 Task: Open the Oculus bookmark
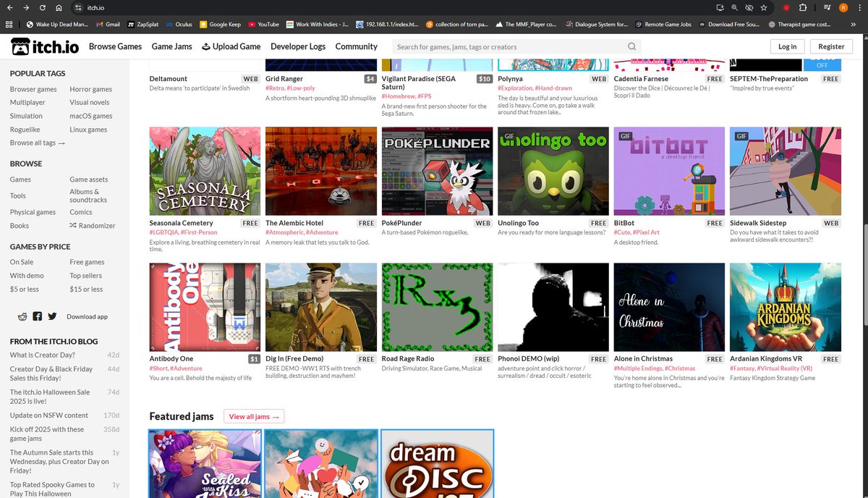[x=179, y=24]
